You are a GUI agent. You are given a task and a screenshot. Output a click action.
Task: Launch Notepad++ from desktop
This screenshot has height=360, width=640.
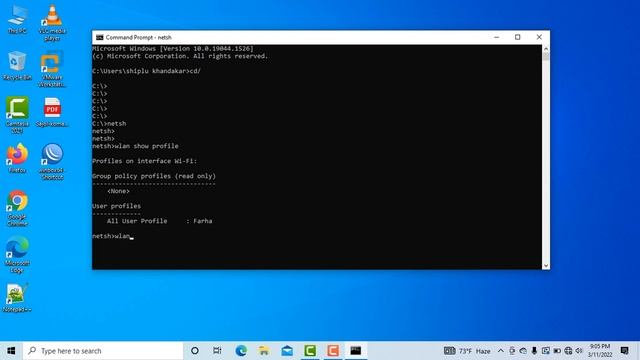pos(17,298)
